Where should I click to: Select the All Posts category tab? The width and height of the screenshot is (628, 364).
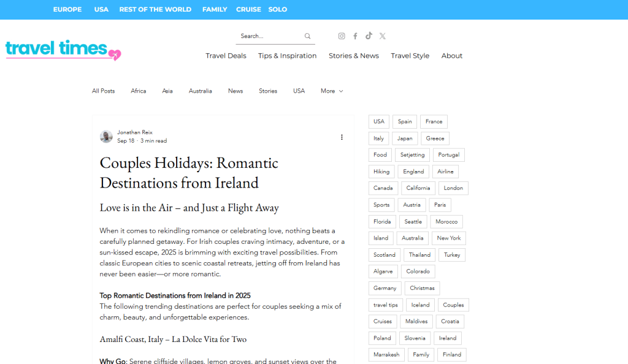coord(103,91)
